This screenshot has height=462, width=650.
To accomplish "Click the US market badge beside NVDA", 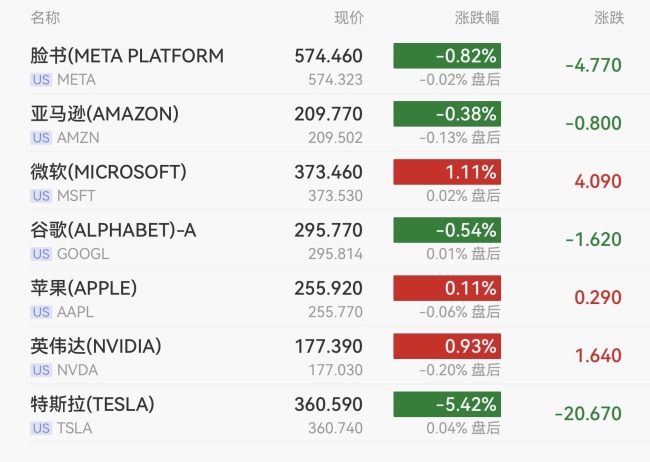I will [41, 370].
